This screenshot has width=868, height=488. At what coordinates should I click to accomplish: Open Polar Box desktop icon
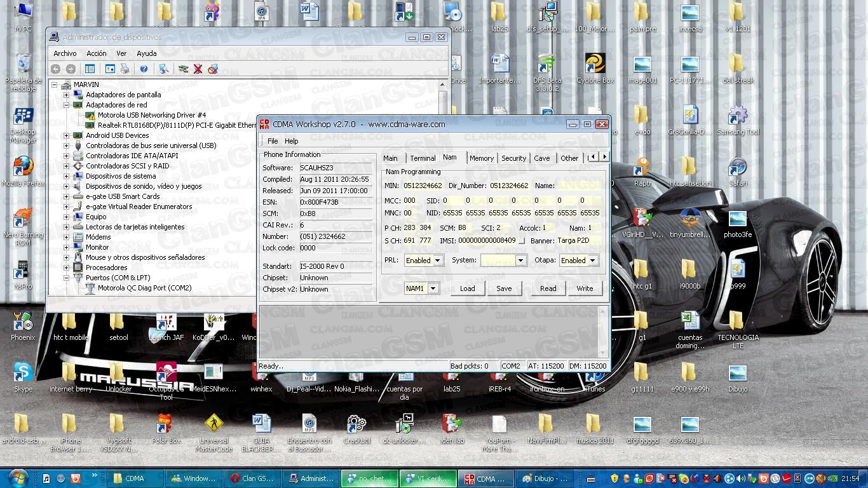166,428
